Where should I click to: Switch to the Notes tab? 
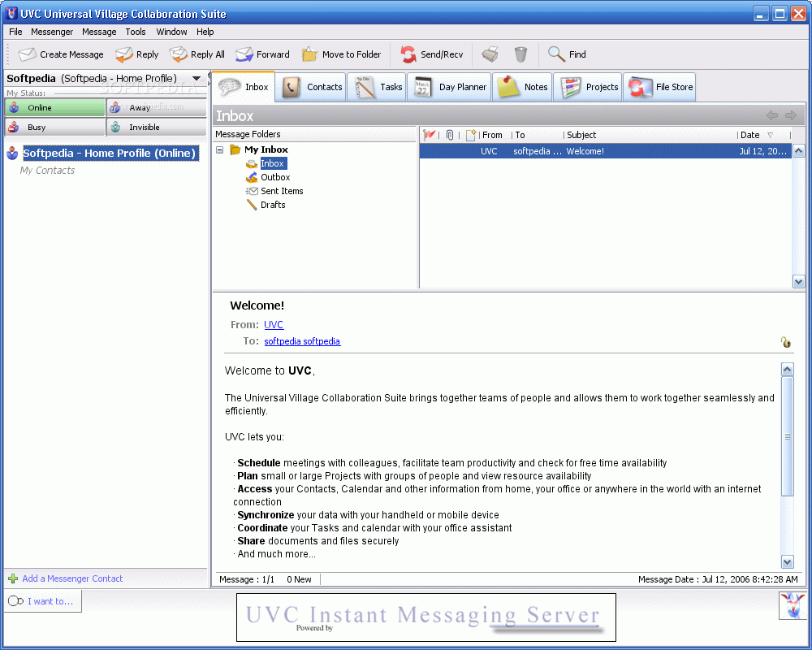(x=522, y=87)
